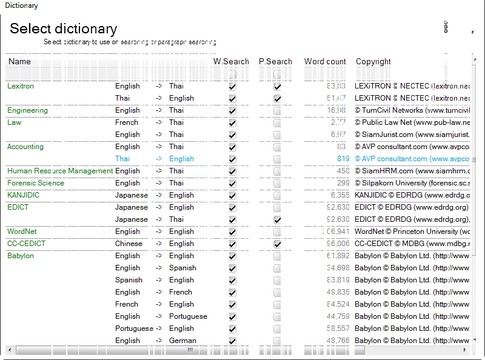Uncheck W.Search for Lexitron English to Thai
The image size is (485, 360).
(232, 87)
